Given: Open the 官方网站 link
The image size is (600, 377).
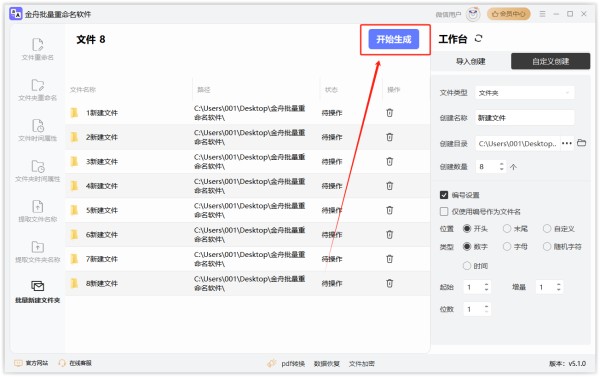Looking at the screenshot, I should point(31,363).
